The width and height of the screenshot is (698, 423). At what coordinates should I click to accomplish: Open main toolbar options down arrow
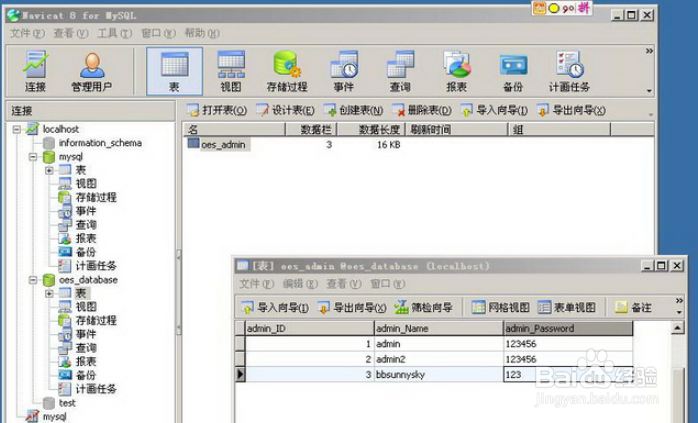tap(649, 91)
